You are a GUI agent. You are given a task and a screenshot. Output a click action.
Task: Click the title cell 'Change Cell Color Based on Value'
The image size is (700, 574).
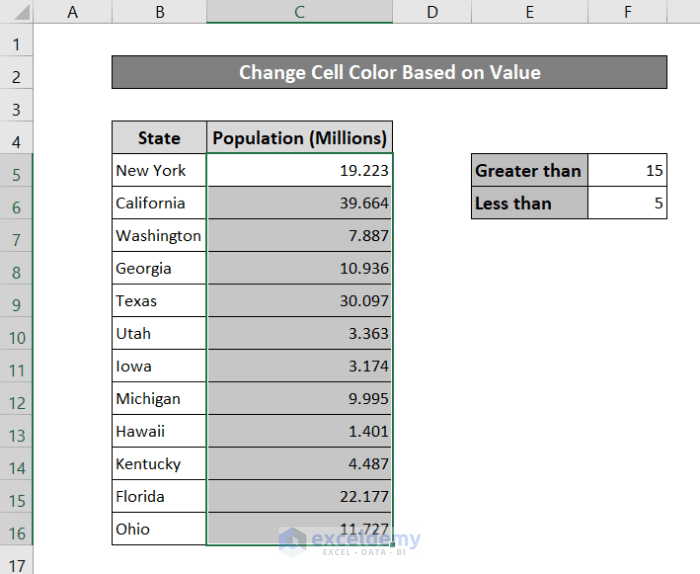pos(389,72)
